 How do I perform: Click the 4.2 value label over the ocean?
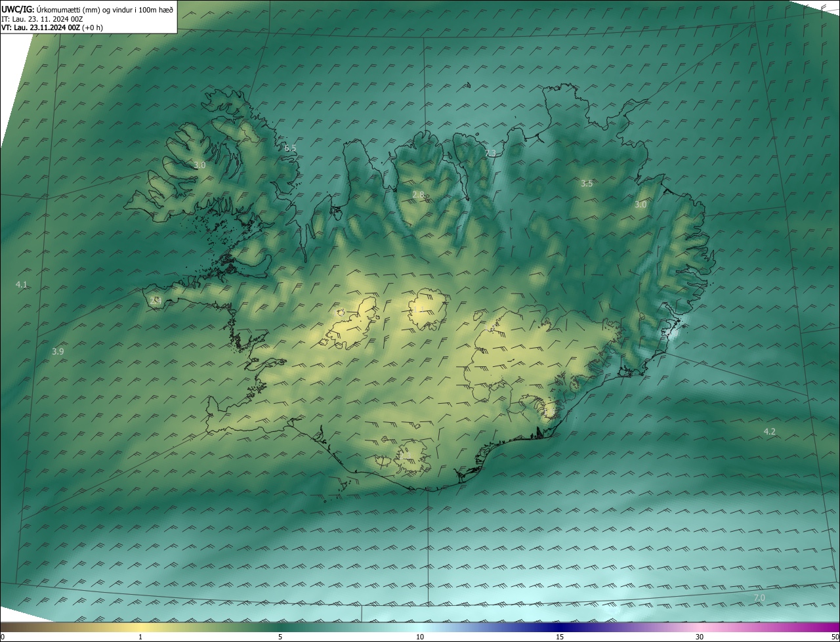pyautogui.click(x=769, y=432)
